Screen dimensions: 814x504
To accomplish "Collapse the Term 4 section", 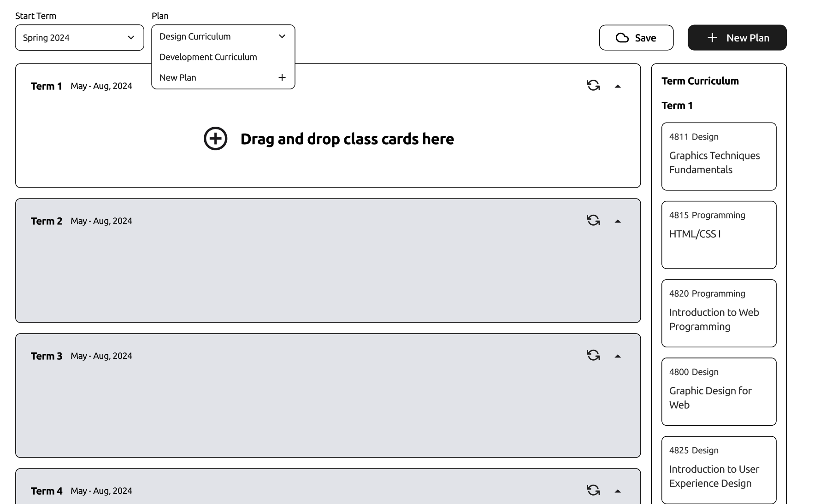I will pyautogui.click(x=618, y=491).
